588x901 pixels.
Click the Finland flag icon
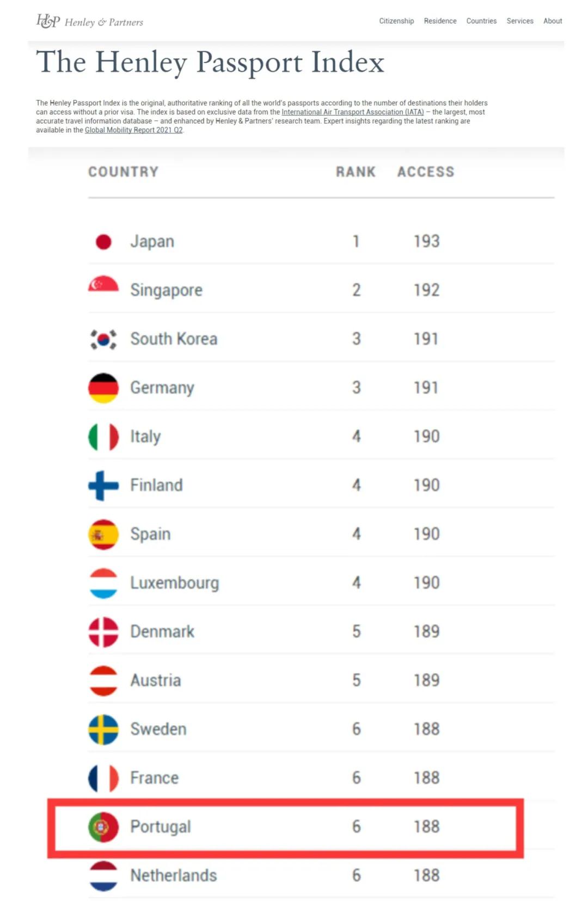click(103, 485)
